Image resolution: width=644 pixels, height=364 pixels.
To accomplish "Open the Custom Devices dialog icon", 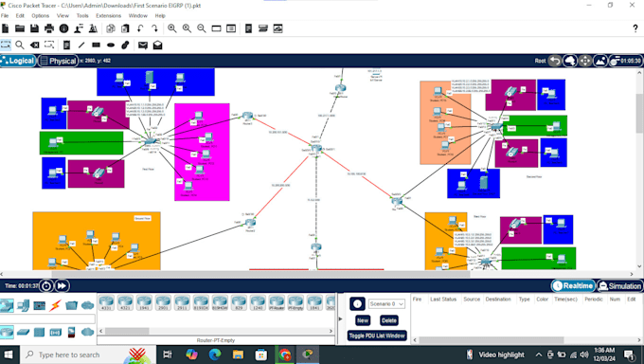I will [x=263, y=28].
